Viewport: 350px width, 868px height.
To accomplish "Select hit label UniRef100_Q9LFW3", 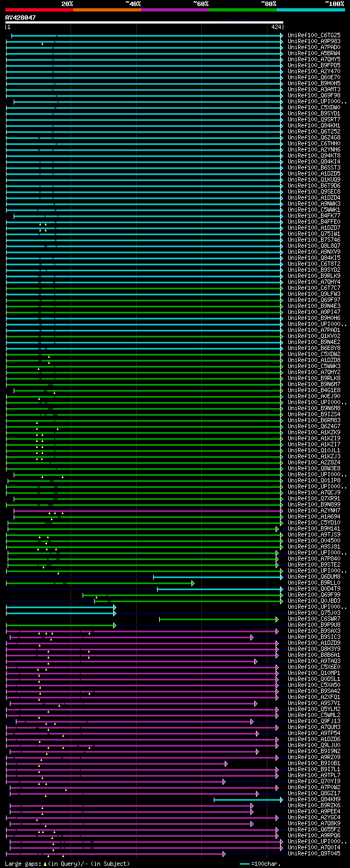I will (x=314, y=294).
